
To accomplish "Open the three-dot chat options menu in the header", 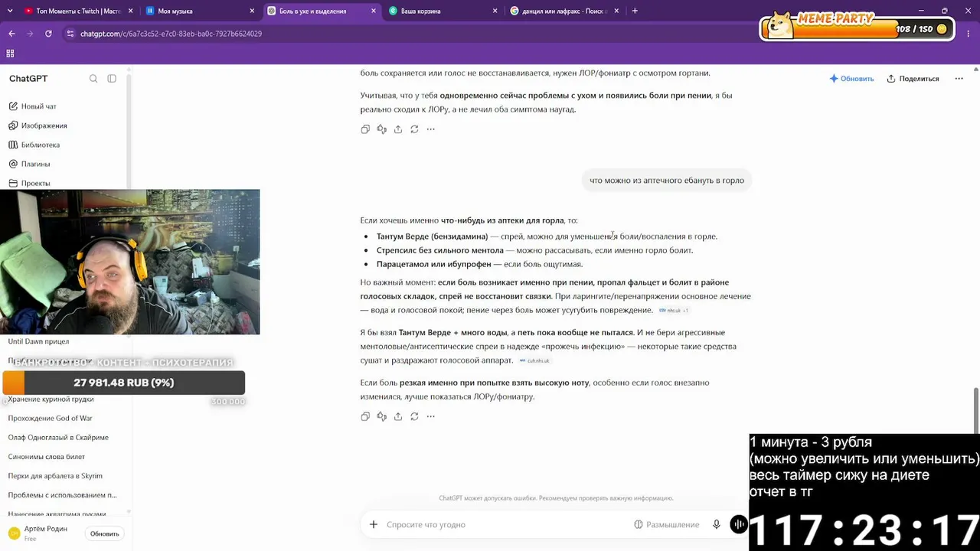I will [x=959, y=79].
